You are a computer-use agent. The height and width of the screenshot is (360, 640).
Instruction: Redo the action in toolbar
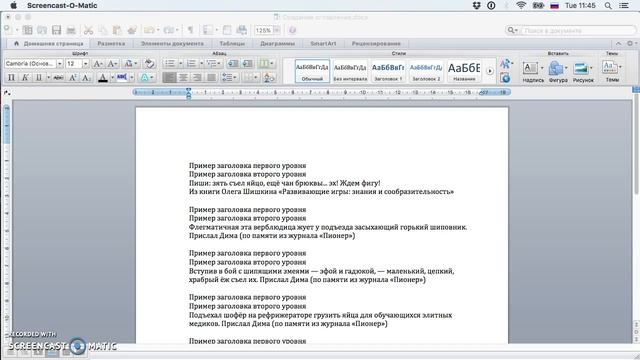point(169,30)
